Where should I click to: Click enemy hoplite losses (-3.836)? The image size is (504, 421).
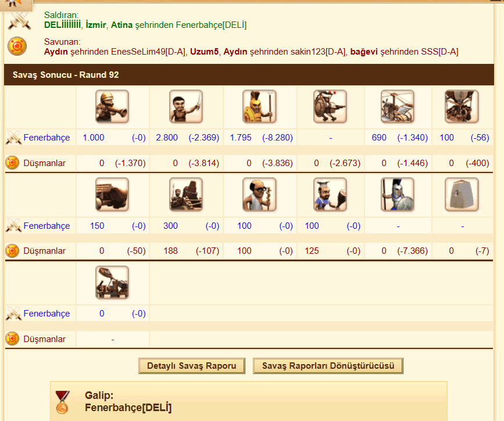[x=277, y=163]
